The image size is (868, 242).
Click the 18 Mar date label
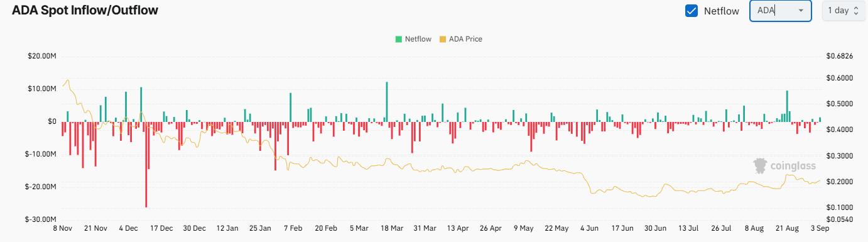[391, 229]
